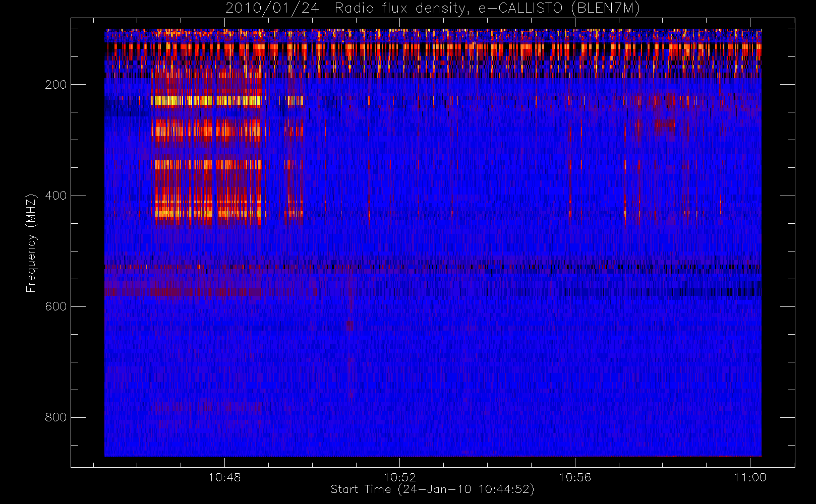Click the '11:00' time tick label
This screenshot has width=816, height=504.
(x=750, y=477)
